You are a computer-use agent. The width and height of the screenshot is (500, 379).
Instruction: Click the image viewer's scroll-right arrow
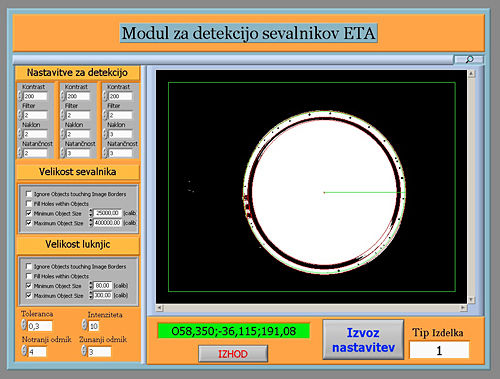point(463,308)
